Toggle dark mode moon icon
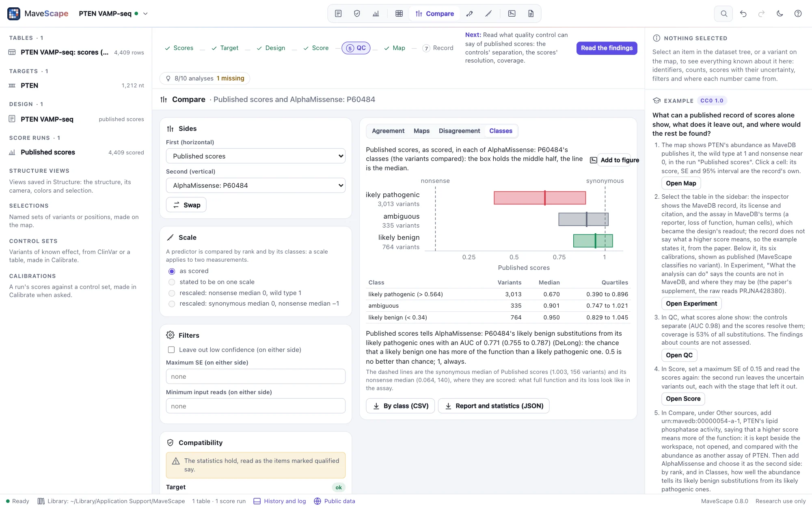This screenshot has width=812, height=508. [x=780, y=13]
